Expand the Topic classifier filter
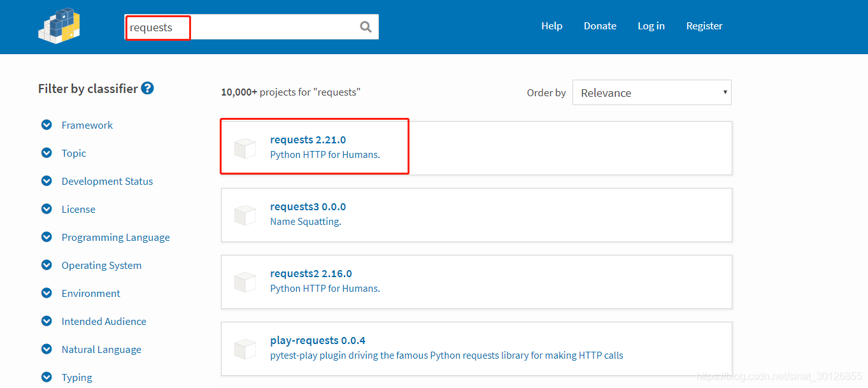This screenshot has width=868, height=388. click(x=46, y=154)
